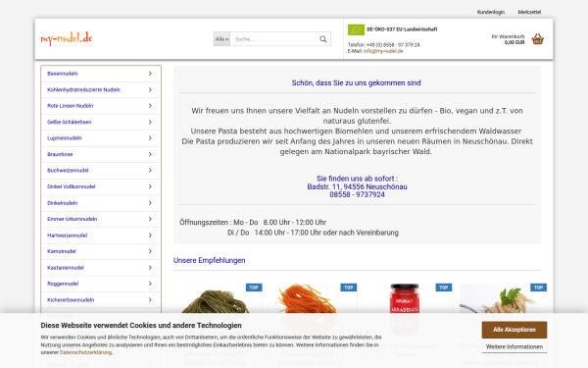588x368 pixels.
Task: Click the TOP badge on the Arrabbiata jar
Action: (444, 288)
